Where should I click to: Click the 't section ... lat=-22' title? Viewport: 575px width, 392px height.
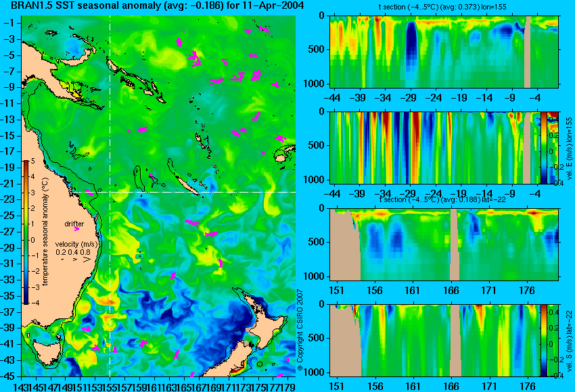[442, 200]
